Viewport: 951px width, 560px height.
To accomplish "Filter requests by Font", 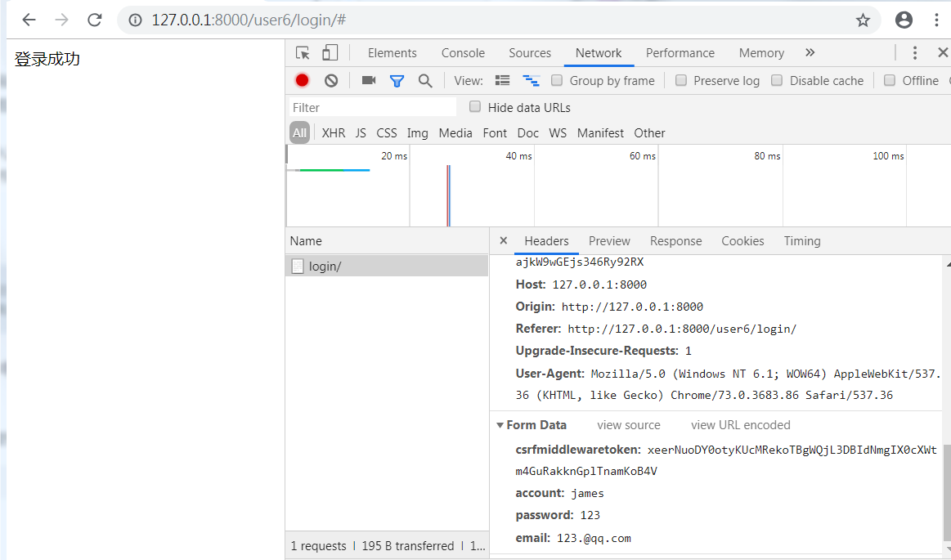I will pyautogui.click(x=494, y=132).
